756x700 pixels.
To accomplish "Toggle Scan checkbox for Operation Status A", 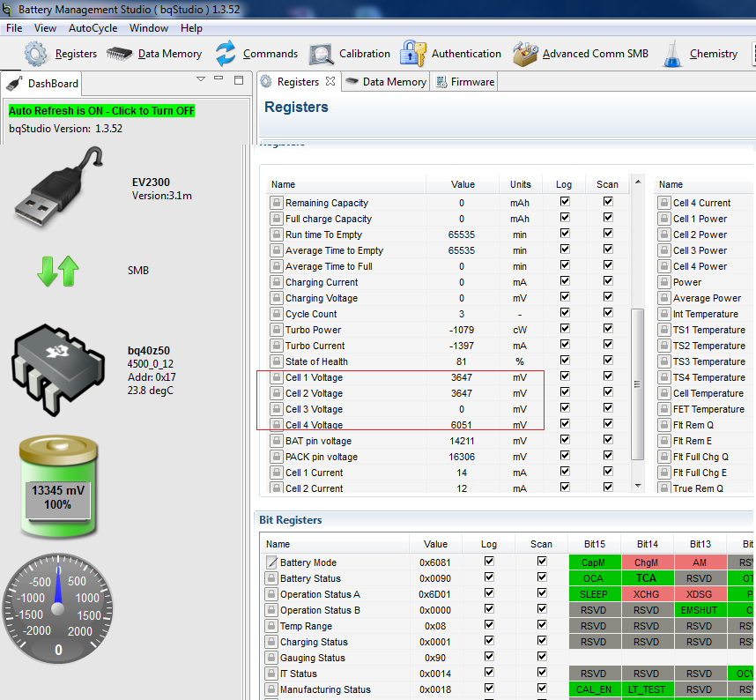I will click(542, 593).
